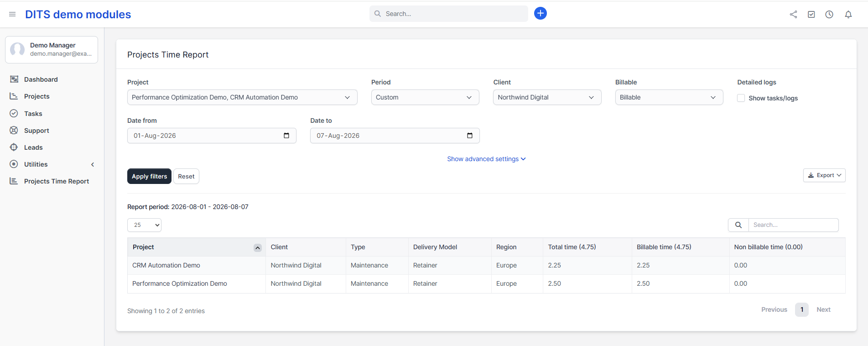Screen dimensions: 868x346
Task: Click the Leads crosshair sidebar icon
Action: tap(14, 147)
